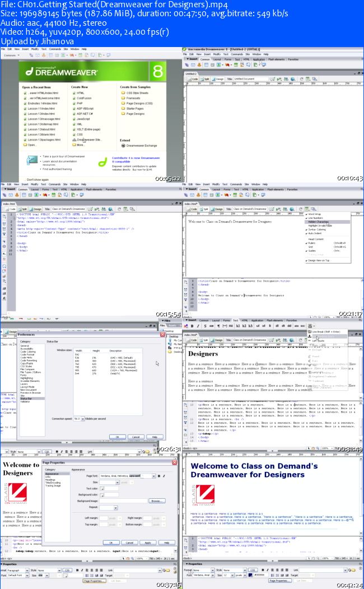This screenshot has width=364, height=589.
Task: Click OK in the Preferences dialog
Action: (117, 437)
